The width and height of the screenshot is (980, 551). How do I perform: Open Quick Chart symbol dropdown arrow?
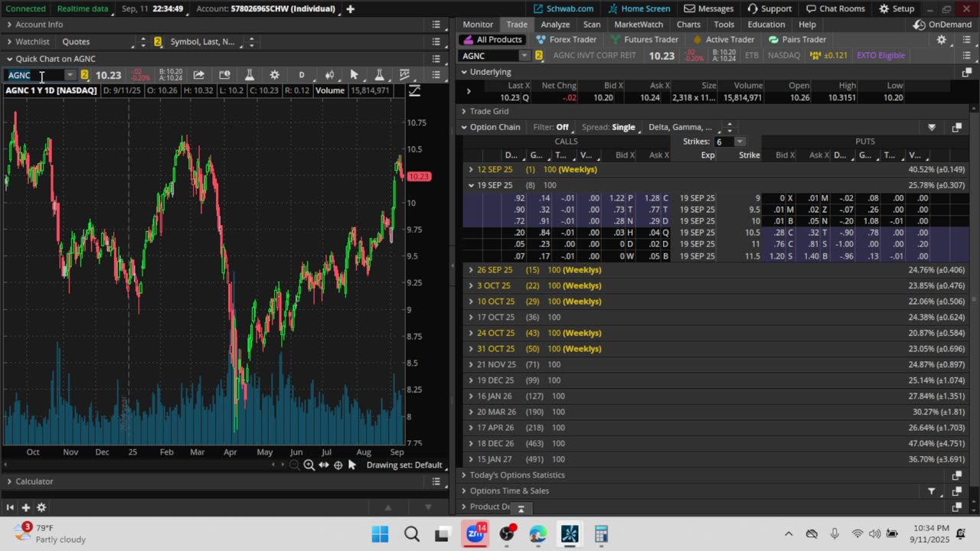(x=70, y=75)
